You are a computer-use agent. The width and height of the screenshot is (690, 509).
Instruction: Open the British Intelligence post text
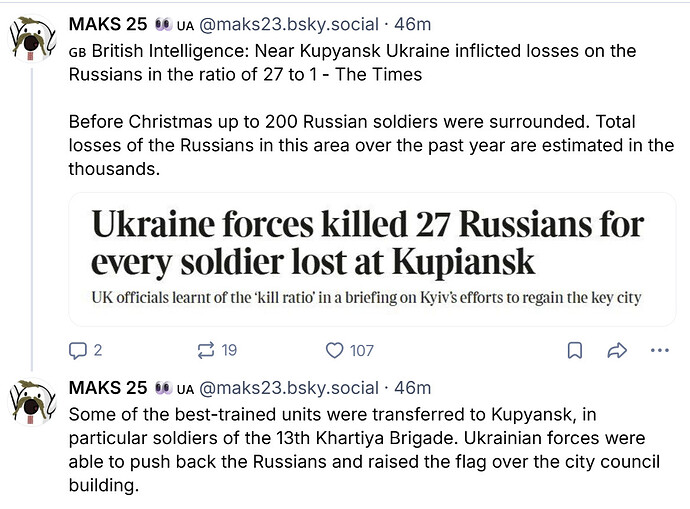click(x=350, y=62)
